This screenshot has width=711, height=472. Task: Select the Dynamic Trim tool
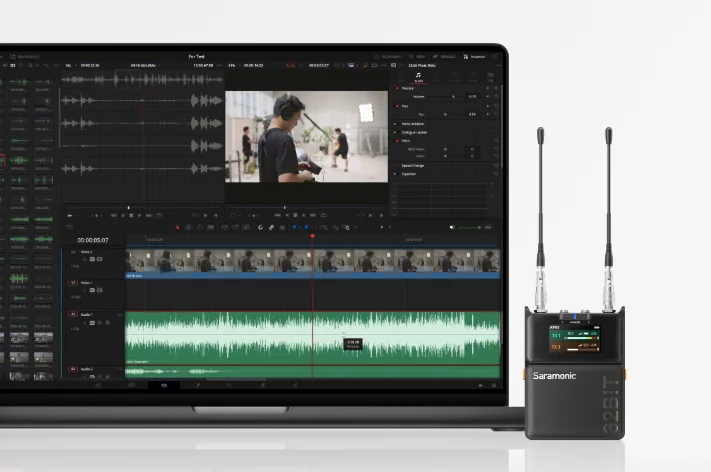[x=200, y=227]
